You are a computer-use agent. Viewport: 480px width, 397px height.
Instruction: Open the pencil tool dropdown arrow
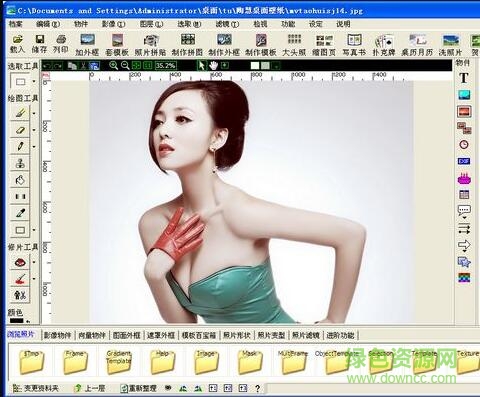coord(34,146)
